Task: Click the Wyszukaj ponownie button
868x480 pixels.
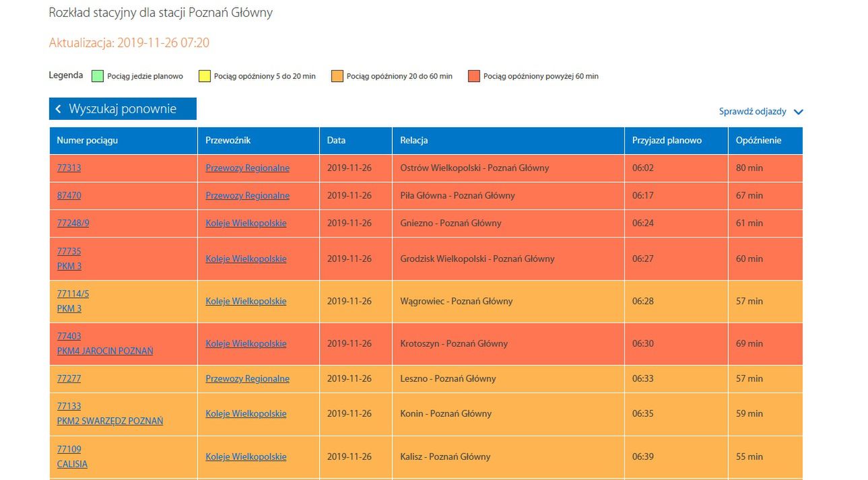Action: click(x=123, y=109)
